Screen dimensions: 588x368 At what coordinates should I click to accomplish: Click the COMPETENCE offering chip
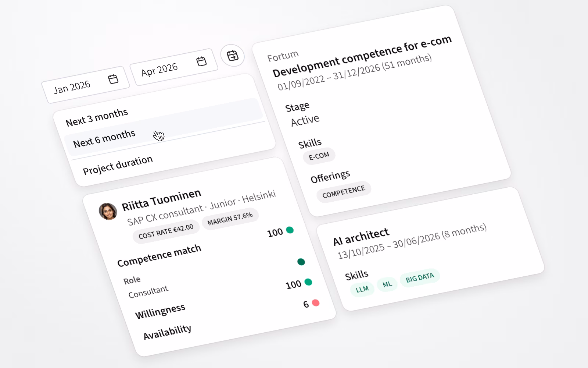[x=344, y=190]
